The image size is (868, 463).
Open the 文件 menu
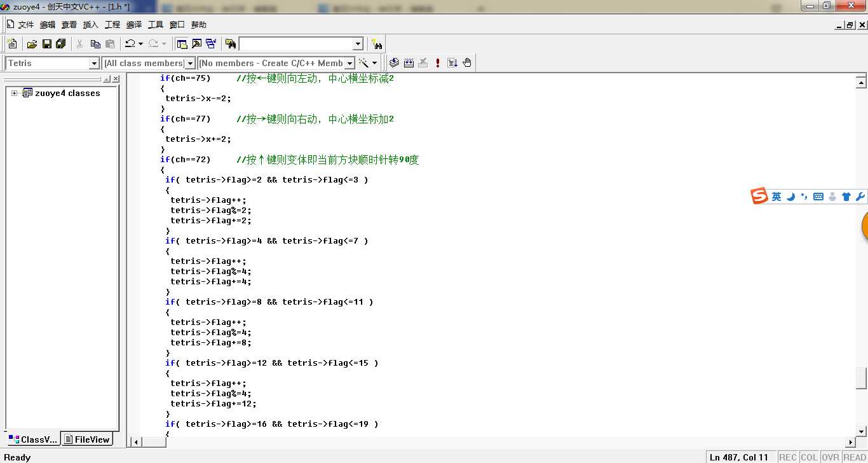(26, 25)
